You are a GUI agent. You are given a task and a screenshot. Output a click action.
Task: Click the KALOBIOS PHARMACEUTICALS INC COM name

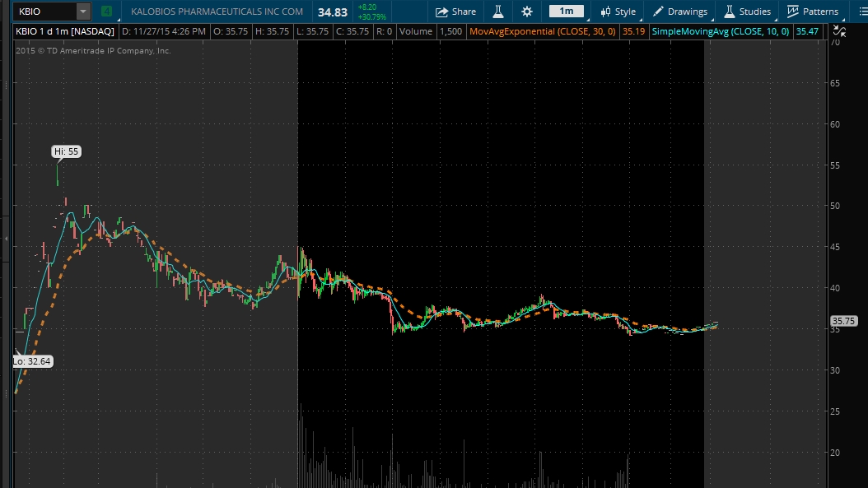click(217, 11)
